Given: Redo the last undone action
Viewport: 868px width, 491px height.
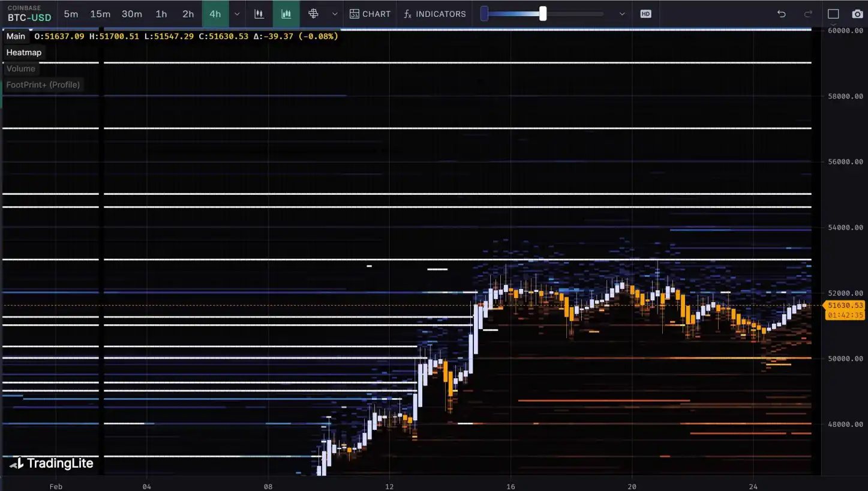Looking at the screenshot, I should click(x=808, y=14).
